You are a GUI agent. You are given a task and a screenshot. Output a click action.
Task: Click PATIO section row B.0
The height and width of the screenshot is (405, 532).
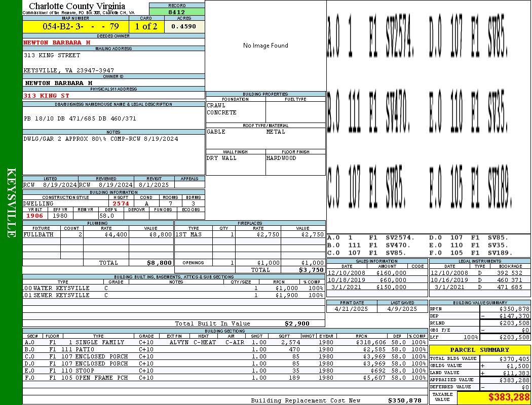click(225, 349)
